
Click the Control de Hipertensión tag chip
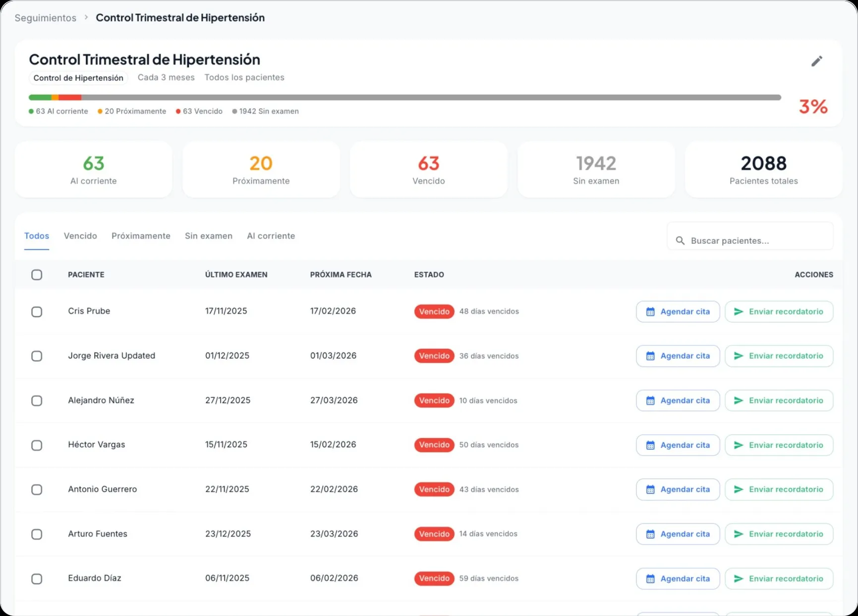pyautogui.click(x=78, y=78)
